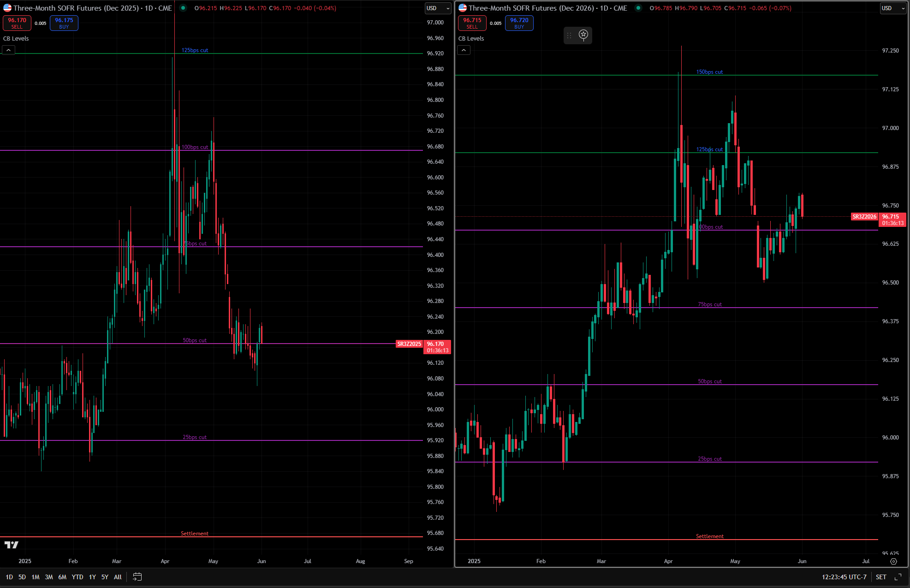Open the go-to-date calendar icon

click(137, 576)
